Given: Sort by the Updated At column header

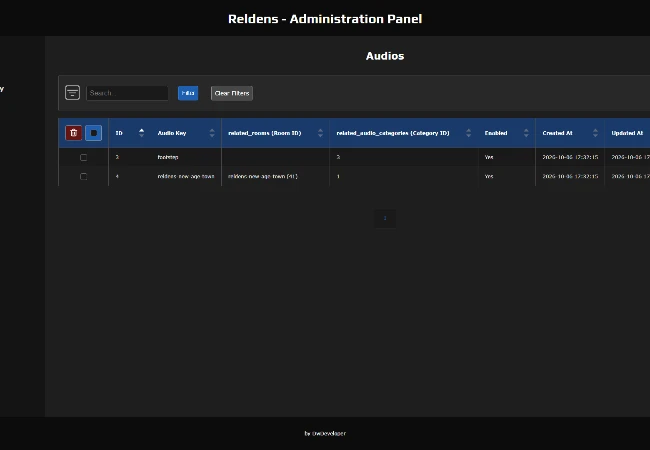Looking at the screenshot, I should 627,133.
